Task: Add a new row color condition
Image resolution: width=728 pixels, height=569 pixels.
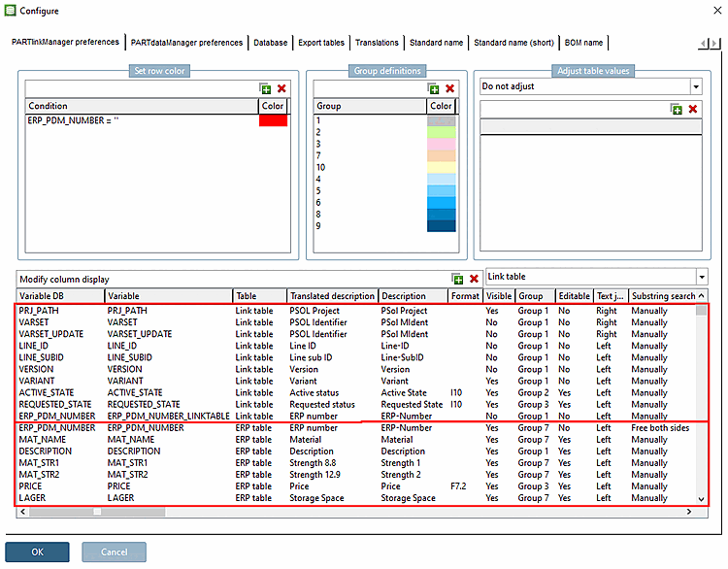Action: pos(265,88)
